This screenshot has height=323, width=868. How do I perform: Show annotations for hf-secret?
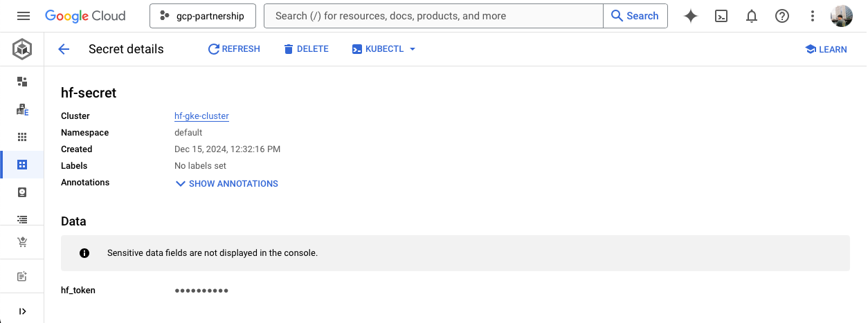pos(226,184)
